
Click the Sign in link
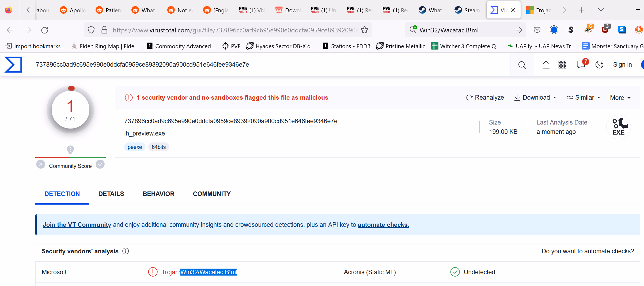pyautogui.click(x=622, y=65)
